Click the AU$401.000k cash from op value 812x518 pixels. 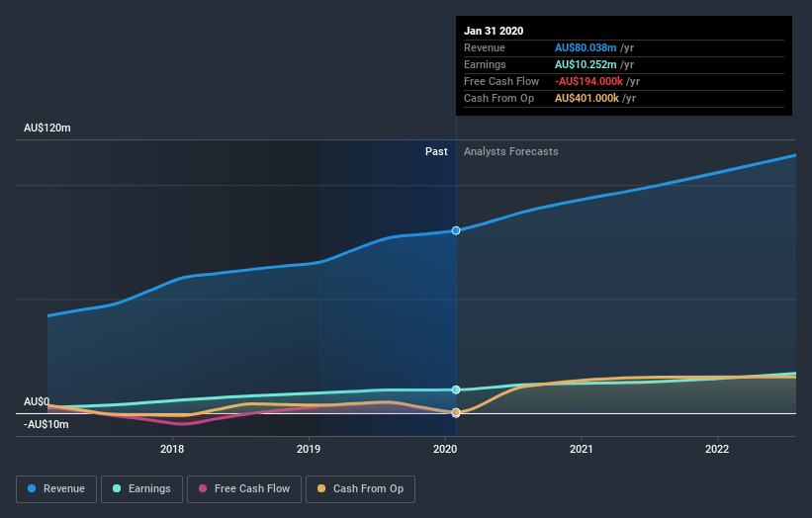(x=586, y=98)
